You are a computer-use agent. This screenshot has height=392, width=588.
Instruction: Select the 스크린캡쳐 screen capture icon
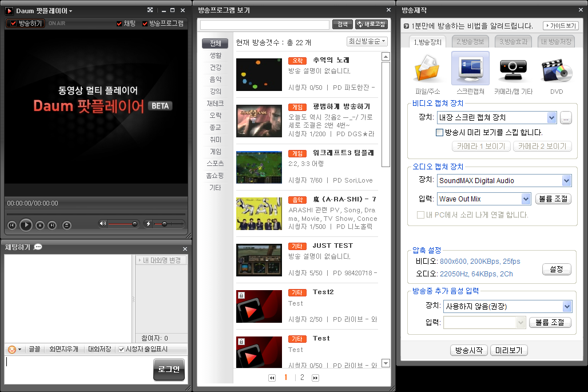[470, 68]
